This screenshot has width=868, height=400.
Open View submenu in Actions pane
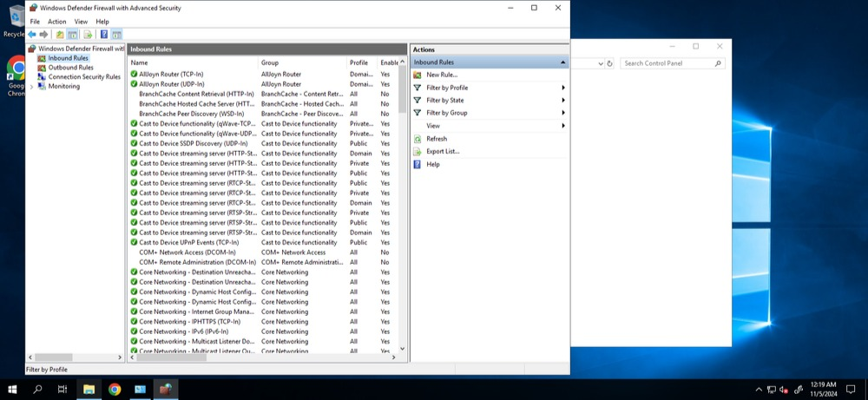pos(433,126)
